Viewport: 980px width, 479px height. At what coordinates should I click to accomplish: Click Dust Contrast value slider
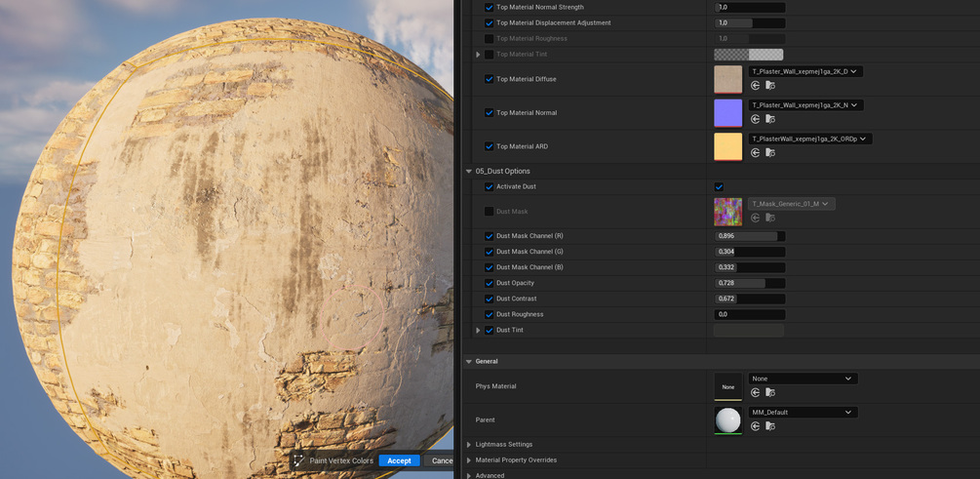(750, 299)
